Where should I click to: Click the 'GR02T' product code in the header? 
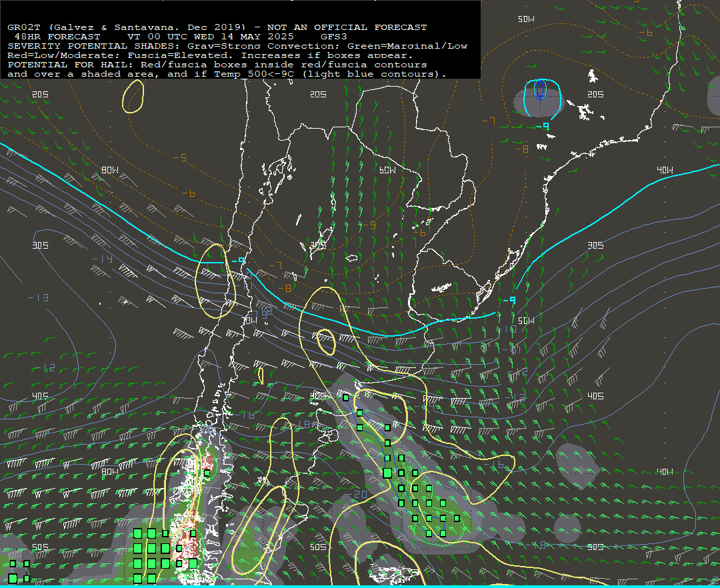pos(24,27)
